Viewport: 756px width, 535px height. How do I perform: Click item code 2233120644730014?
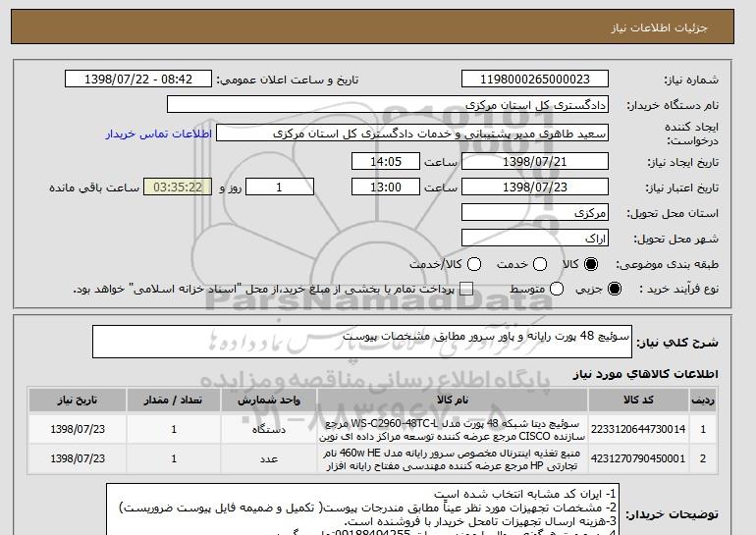(x=638, y=429)
